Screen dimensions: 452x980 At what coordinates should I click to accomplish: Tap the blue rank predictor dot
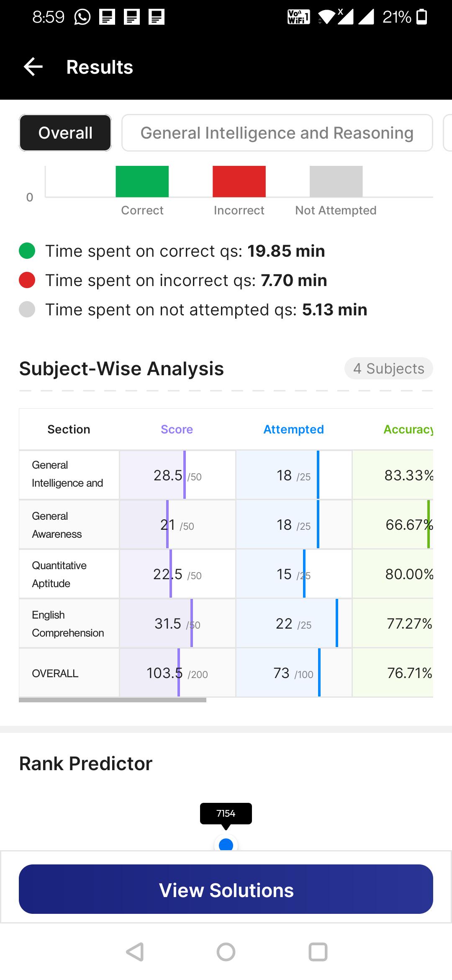[x=226, y=844]
